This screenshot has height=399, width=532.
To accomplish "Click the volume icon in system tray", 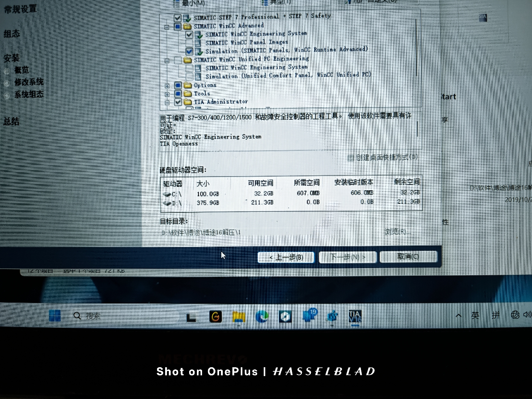I will point(527,314).
